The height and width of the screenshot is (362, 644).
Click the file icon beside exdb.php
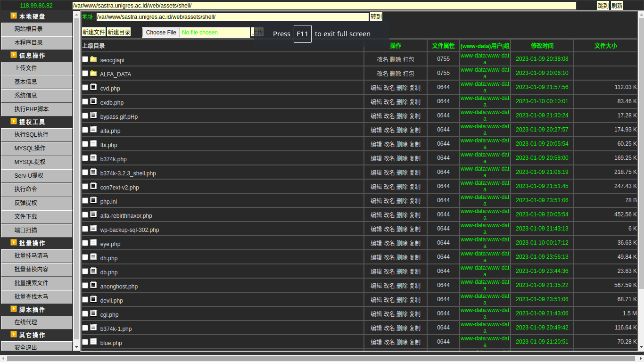pyautogui.click(x=93, y=101)
